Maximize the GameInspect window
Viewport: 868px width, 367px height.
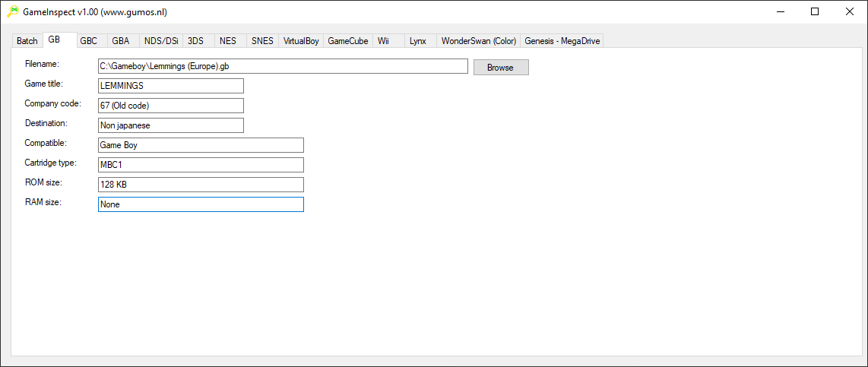coord(815,11)
